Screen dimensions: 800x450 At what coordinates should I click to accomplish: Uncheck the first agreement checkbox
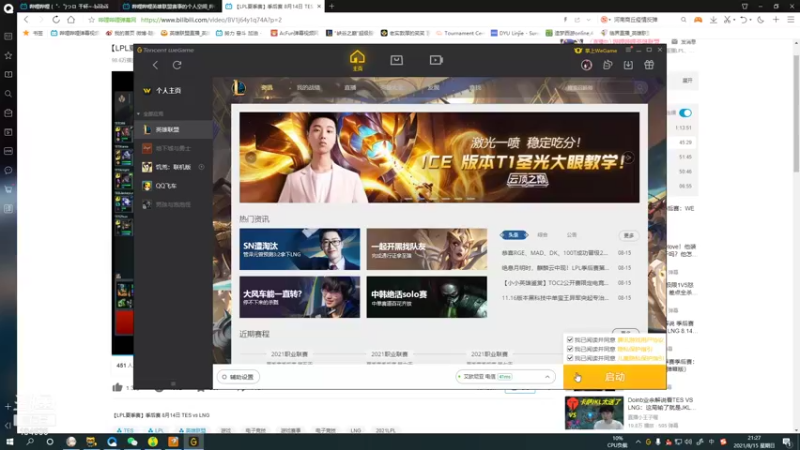(x=570, y=340)
